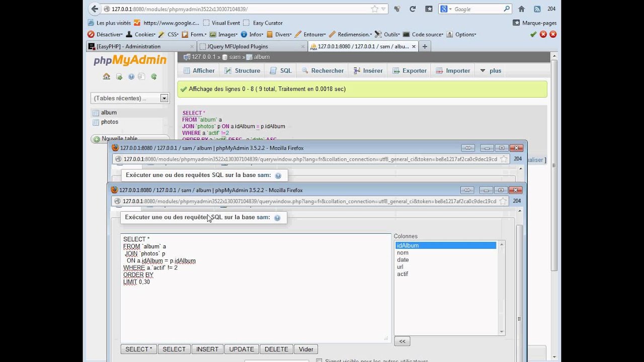Click the double-arrow button in the middle window title bar
Viewport: 644px width, 362px height.
click(468, 148)
